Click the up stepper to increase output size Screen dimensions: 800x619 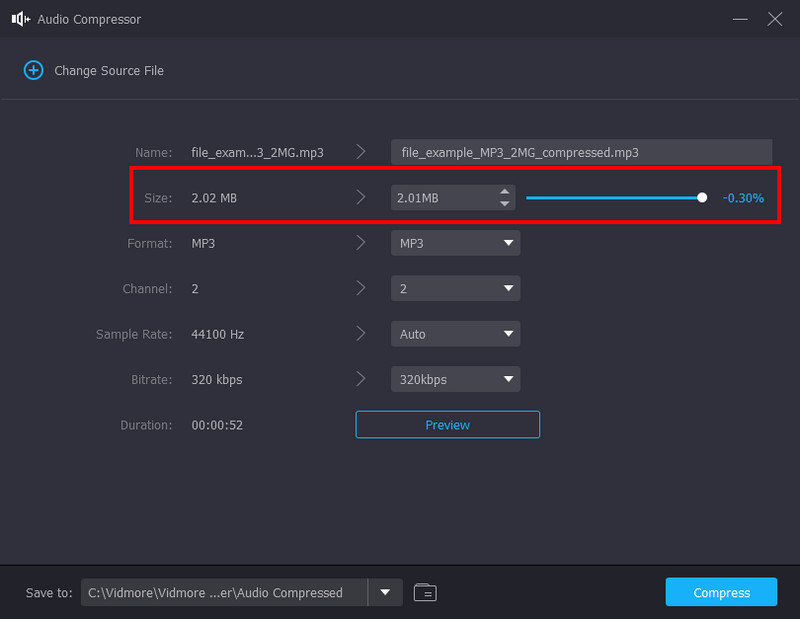[x=505, y=192]
